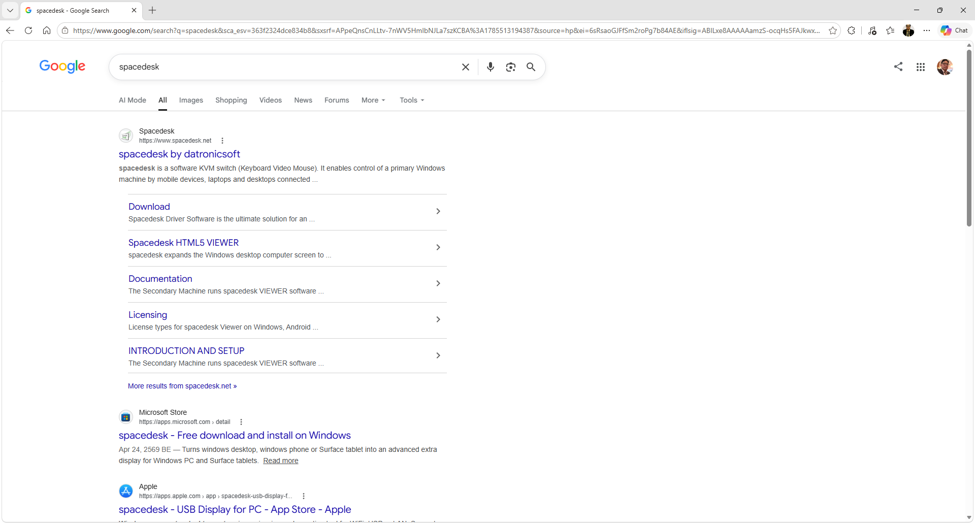This screenshot has width=975, height=524.
Task: View site info lock icon in address bar
Action: click(65, 30)
